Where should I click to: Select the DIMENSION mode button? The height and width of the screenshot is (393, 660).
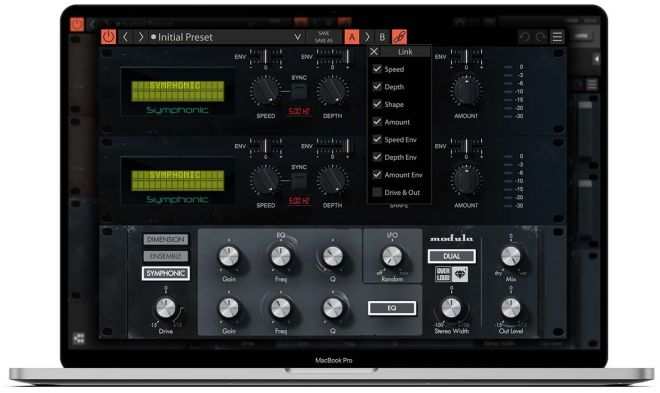pos(166,239)
